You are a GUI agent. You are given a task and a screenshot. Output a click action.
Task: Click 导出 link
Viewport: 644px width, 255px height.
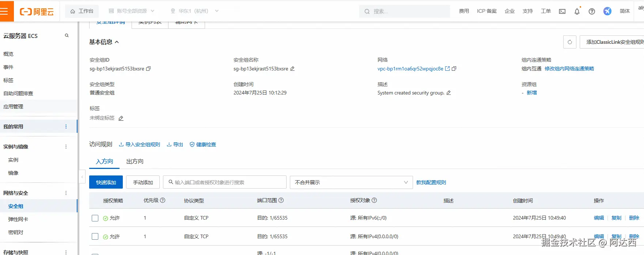pyautogui.click(x=175, y=144)
